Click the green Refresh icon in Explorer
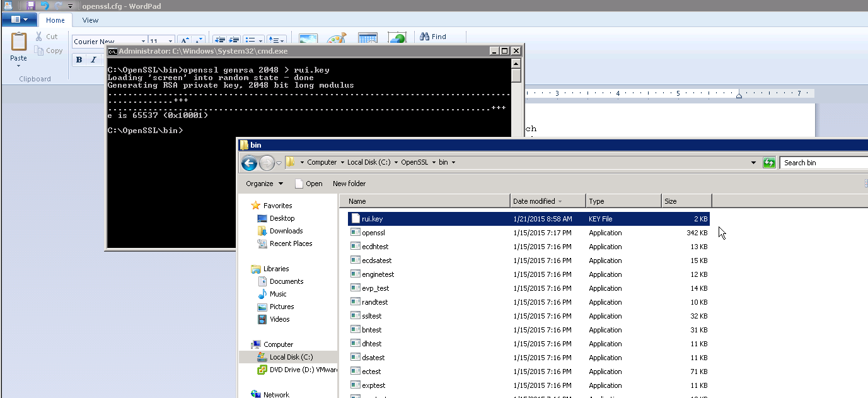 click(769, 163)
